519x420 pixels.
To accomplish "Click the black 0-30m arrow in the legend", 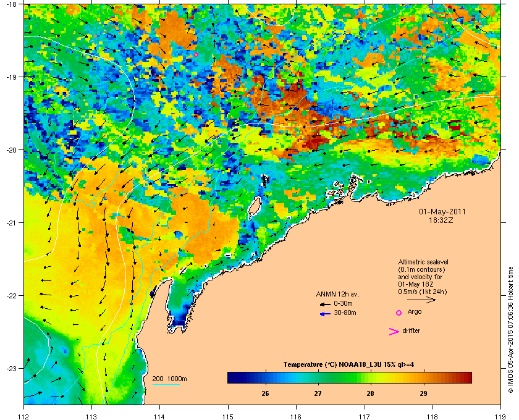I will pos(325,304).
